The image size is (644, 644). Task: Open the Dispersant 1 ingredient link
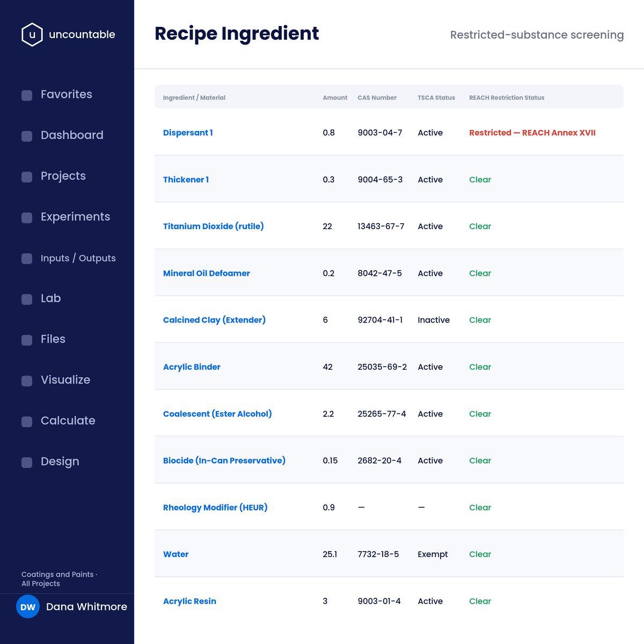(188, 133)
